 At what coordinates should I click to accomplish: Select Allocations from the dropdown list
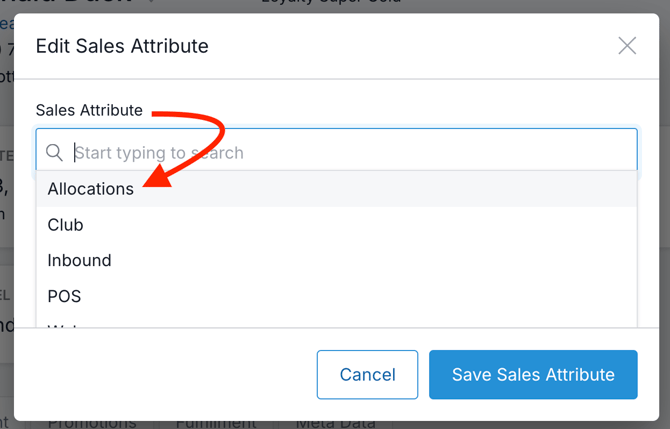tap(91, 189)
